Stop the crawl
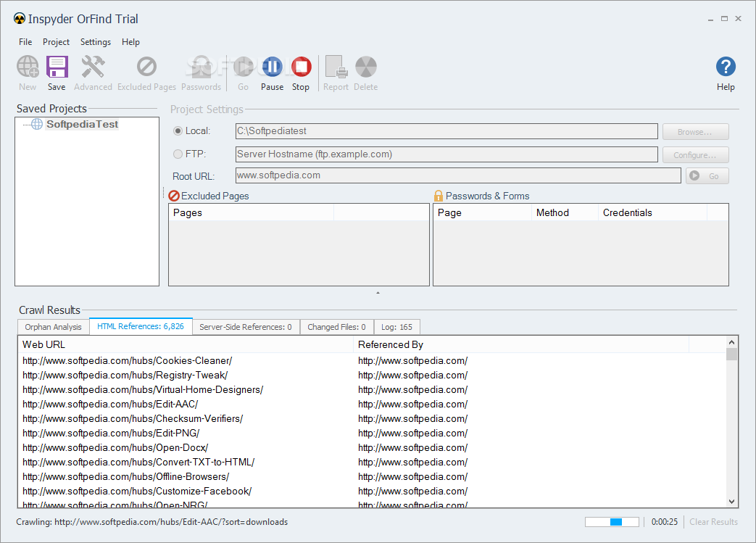This screenshot has height=543, width=756. pyautogui.click(x=301, y=67)
